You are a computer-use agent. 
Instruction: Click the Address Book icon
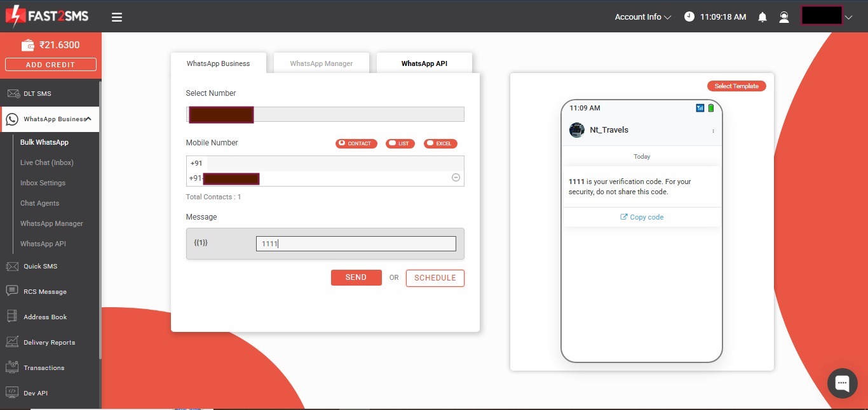pos(12,317)
